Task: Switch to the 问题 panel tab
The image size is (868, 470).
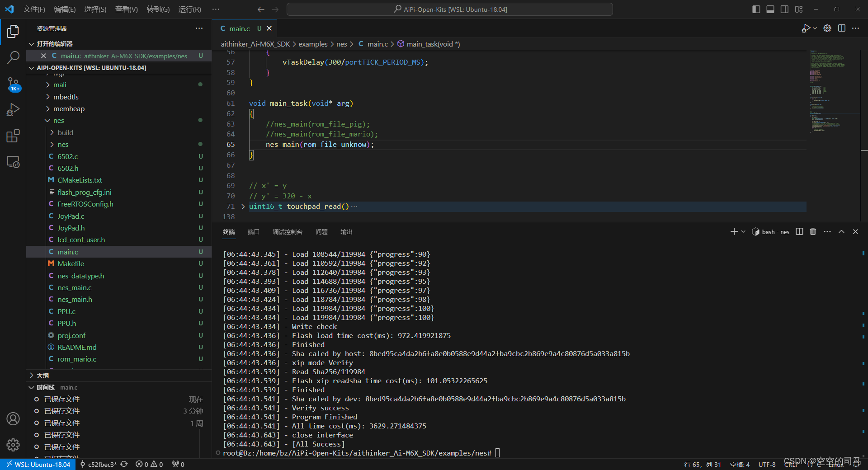Action: tap(321, 232)
